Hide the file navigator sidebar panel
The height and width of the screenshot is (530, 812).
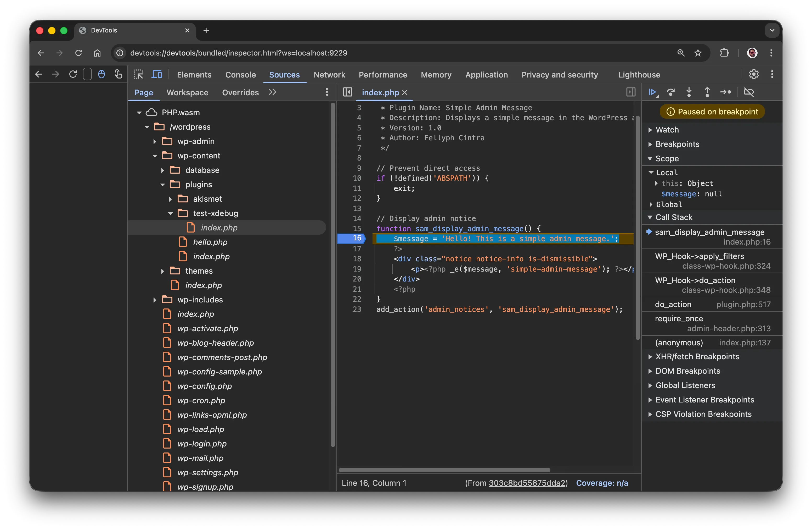(x=347, y=92)
